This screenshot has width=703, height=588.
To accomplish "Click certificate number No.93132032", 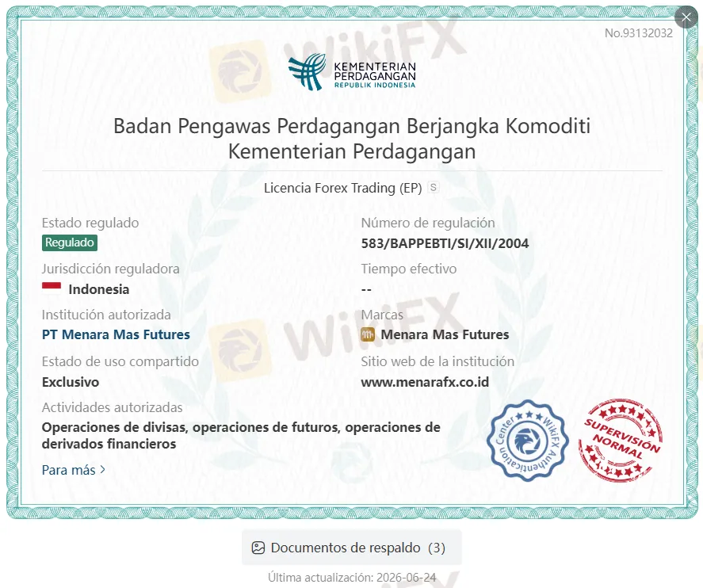I will tap(639, 33).
